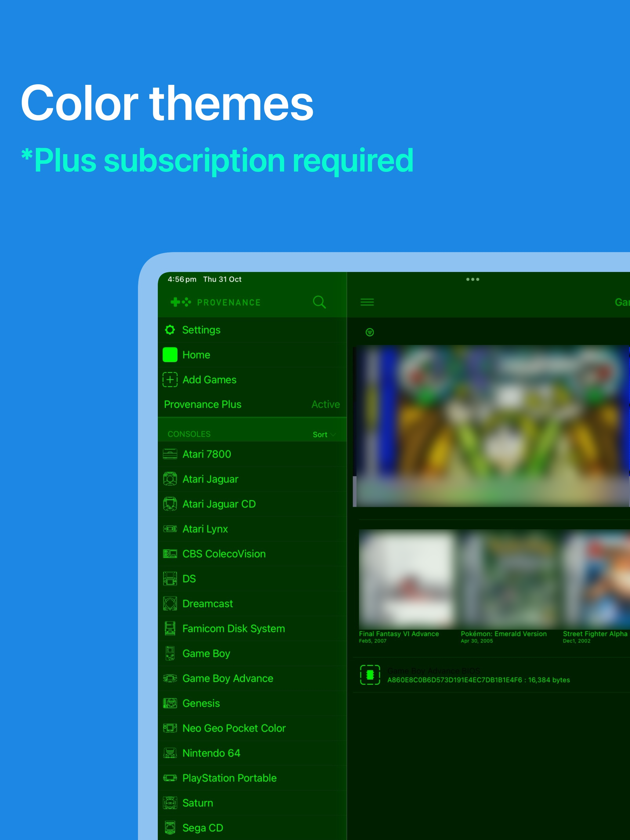Open the Nintendo 64 console icon

(x=170, y=753)
